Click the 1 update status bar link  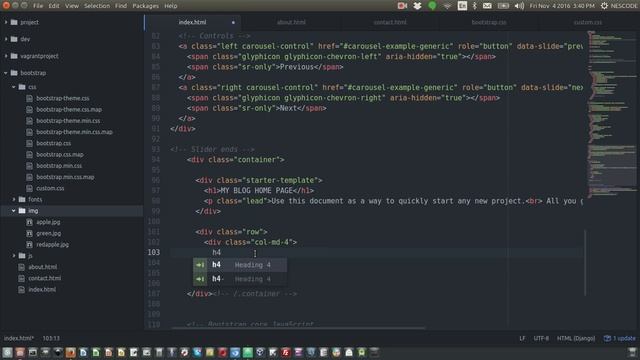tap(620, 338)
